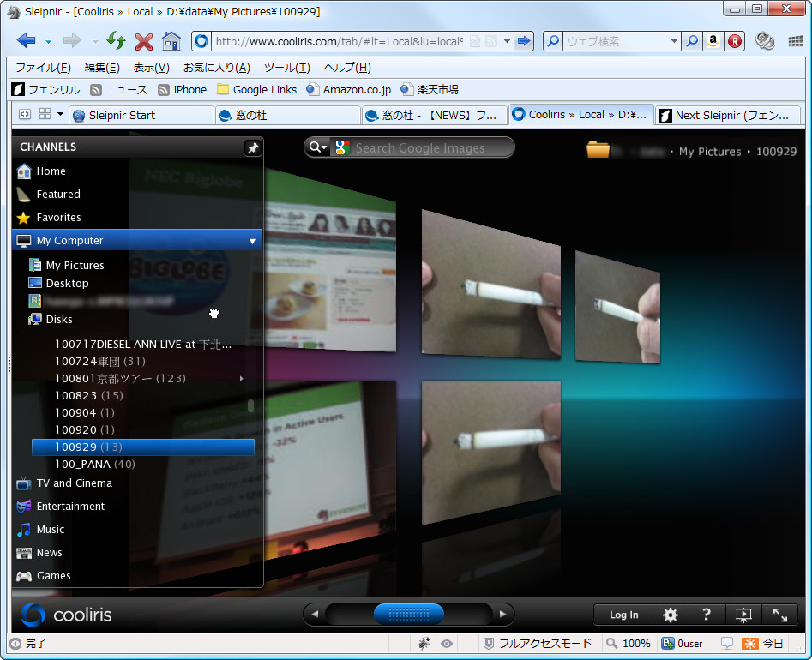812x660 pixels.
Task: Expand the 100801京都ツアー folder submenu arrow
Action: (241, 378)
